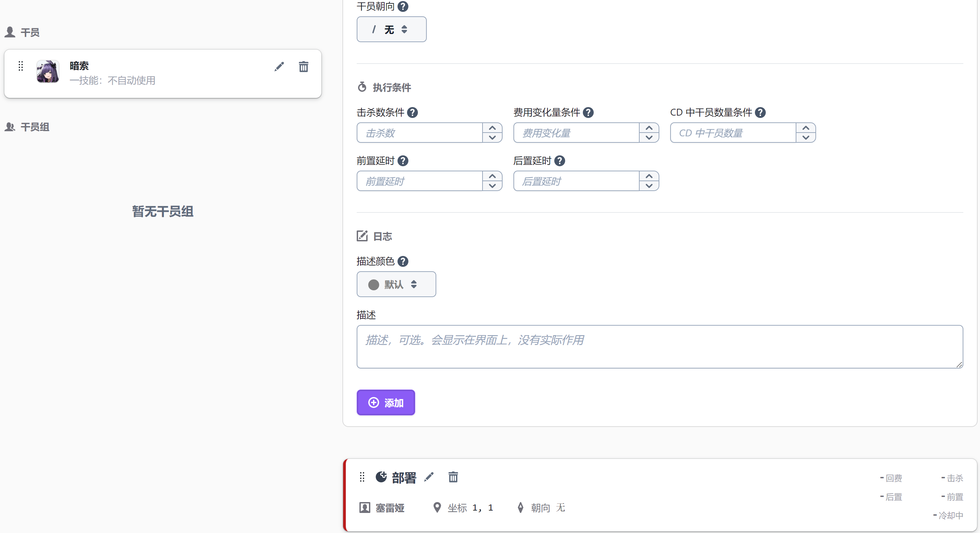The height and width of the screenshot is (533, 980).
Task: Show help for CD 中干员数量条件
Action: point(760,113)
